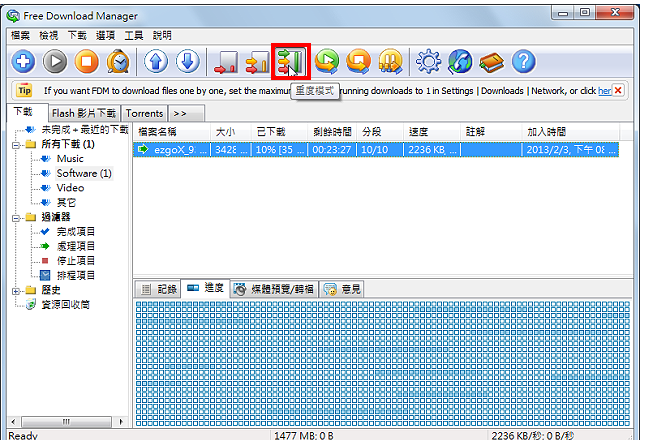
Task: Move download down with blue down arrow
Action: pyautogui.click(x=188, y=62)
